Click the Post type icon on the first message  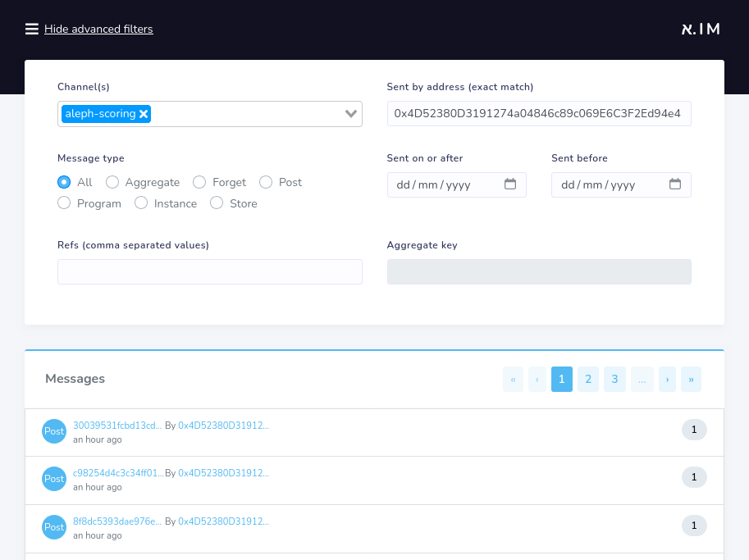tap(53, 430)
